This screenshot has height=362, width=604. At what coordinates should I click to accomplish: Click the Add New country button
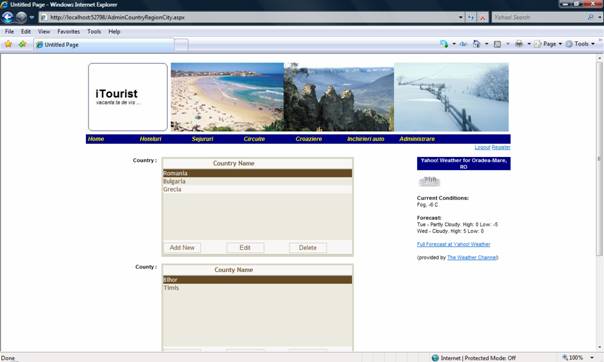(x=182, y=248)
